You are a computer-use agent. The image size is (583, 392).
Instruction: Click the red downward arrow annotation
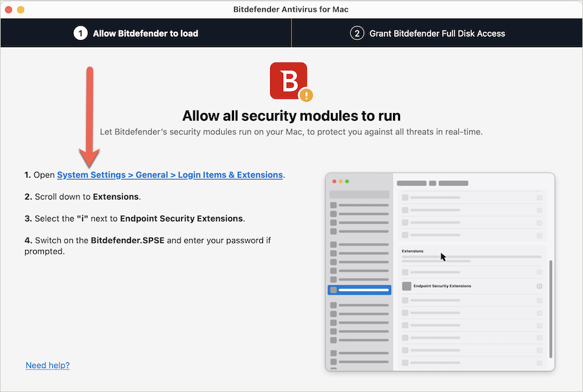click(90, 118)
